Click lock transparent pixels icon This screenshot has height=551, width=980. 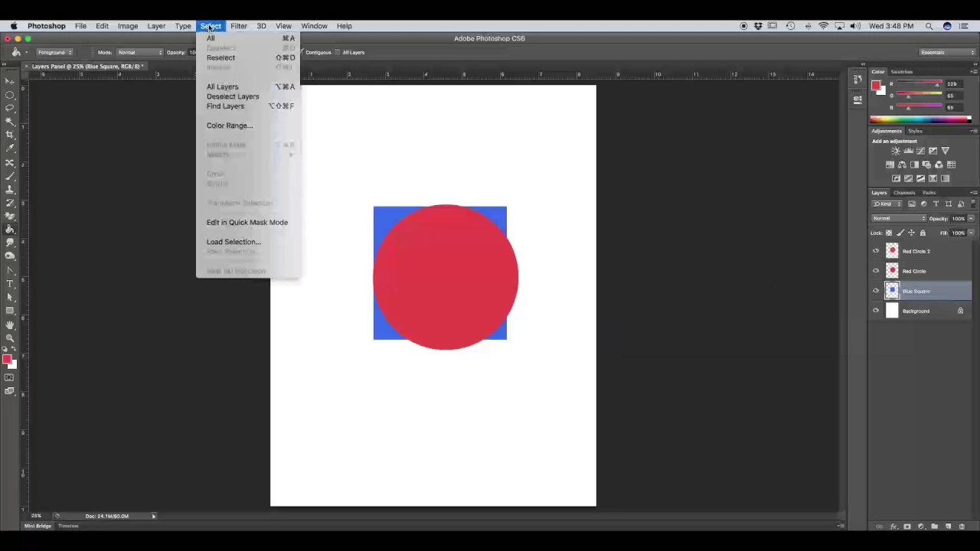pyautogui.click(x=889, y=233)
